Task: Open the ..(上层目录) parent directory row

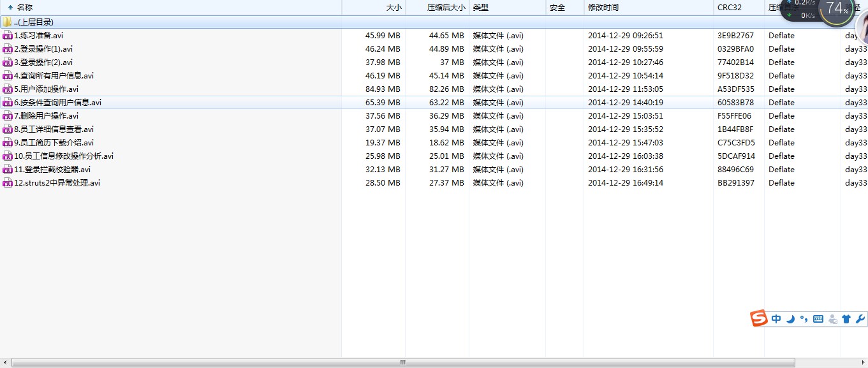Action: (434, 22)
